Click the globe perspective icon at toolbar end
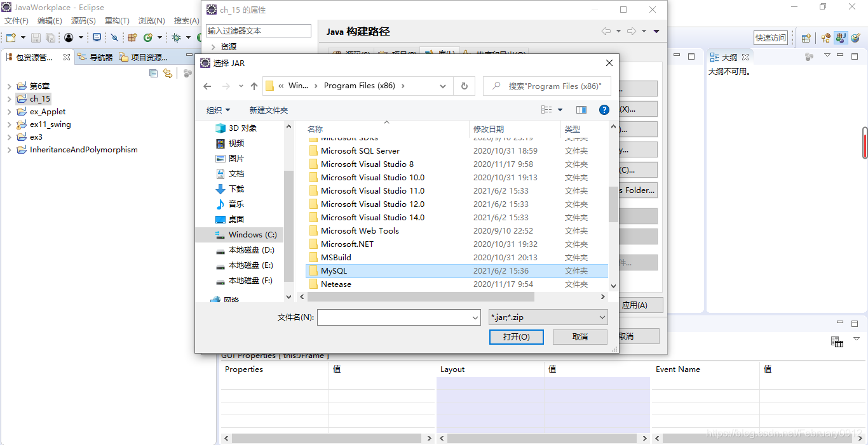868x445 pixels. point(855,38)
